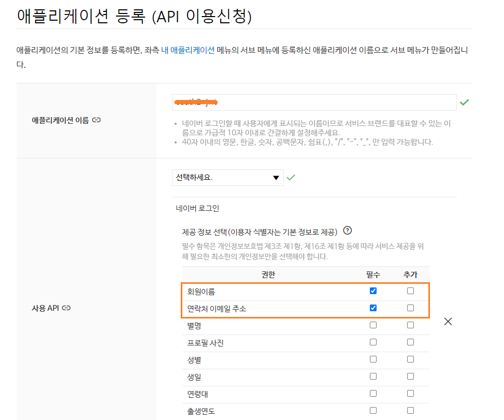The width and height of the screenshot is (504, 420).
Task: Check 필수 checkbox for 성별
Action: point(373,359)
